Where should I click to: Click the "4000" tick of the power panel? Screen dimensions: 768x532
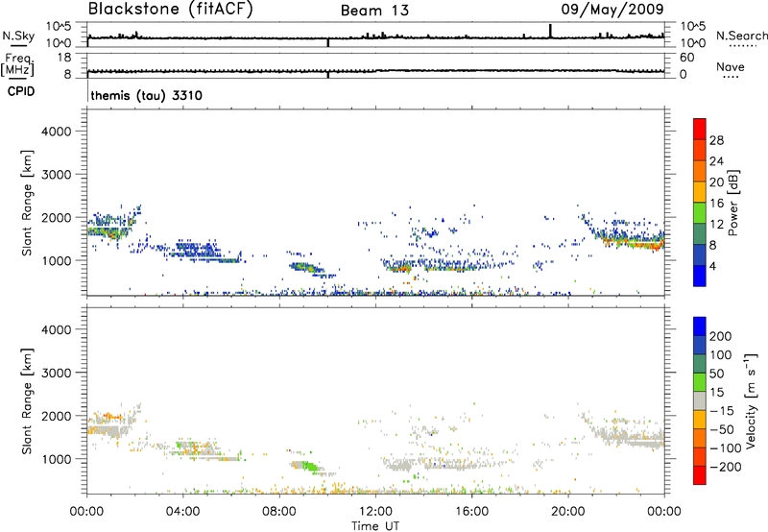point(57,132)
